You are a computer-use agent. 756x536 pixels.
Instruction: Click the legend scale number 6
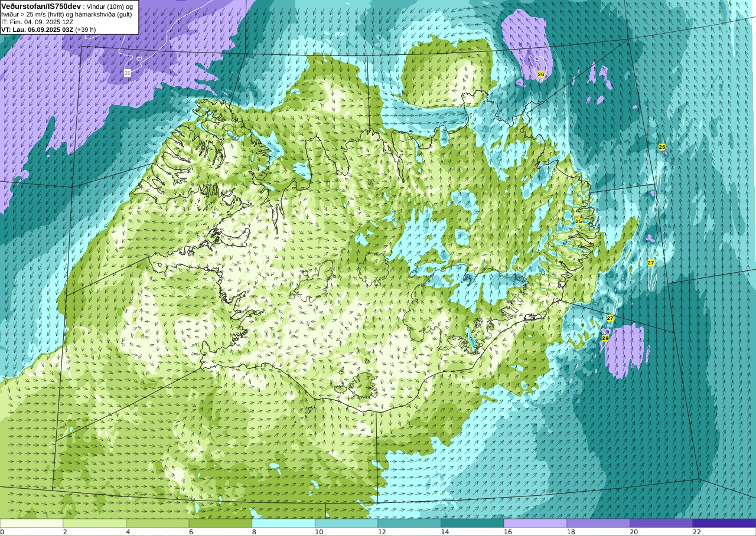click(191, 532)
